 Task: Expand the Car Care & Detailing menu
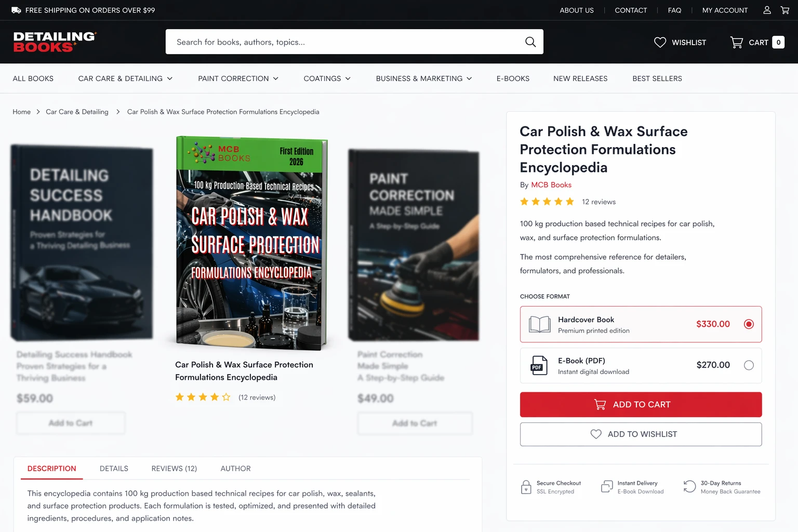[125, 78]
